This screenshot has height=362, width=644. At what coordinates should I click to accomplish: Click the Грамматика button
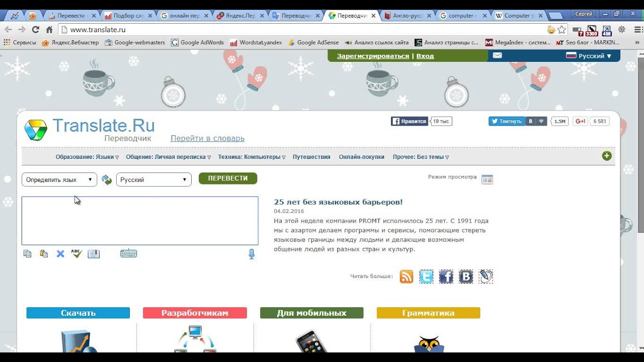click(428, 313)
